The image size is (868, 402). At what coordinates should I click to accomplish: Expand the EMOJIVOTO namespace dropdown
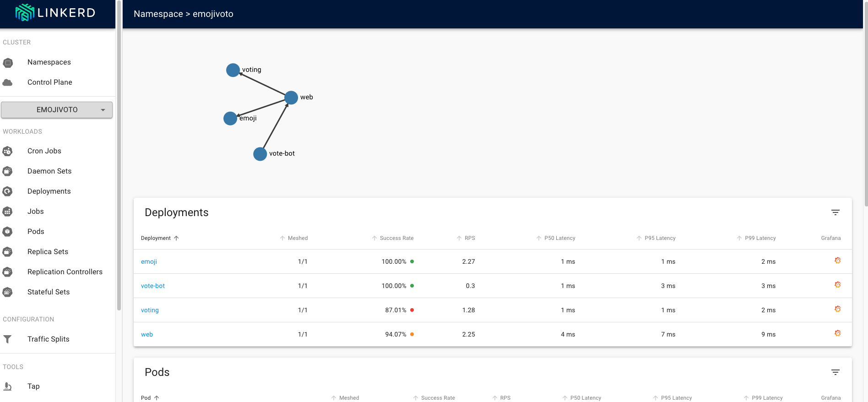(57, 110)
